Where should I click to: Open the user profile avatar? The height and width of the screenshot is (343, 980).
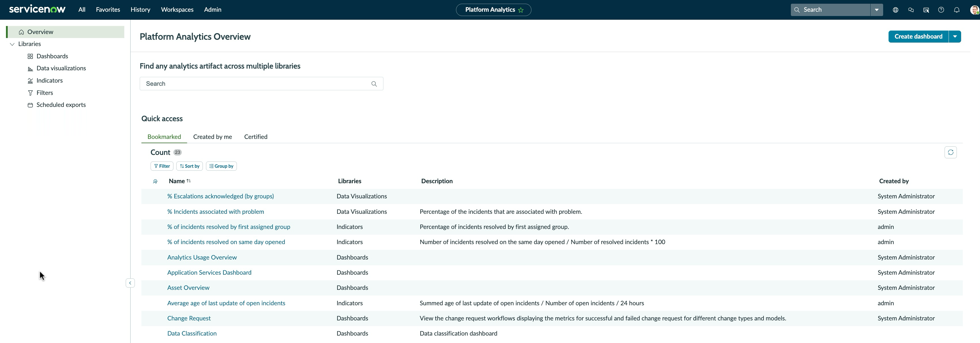pos(974,10)
